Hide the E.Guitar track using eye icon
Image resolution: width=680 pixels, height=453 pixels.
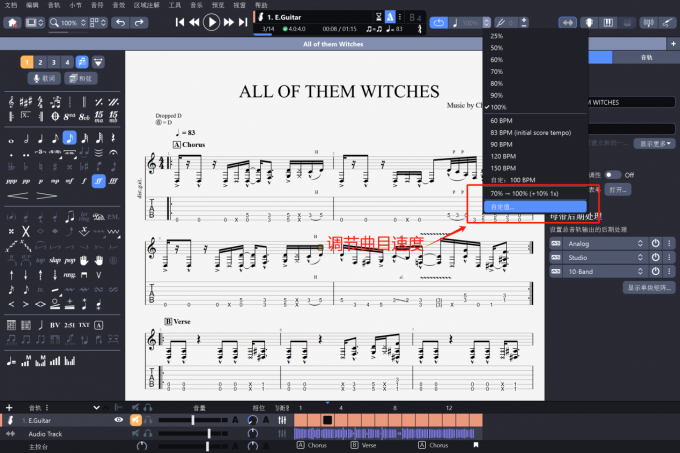[x=118, y=421]
